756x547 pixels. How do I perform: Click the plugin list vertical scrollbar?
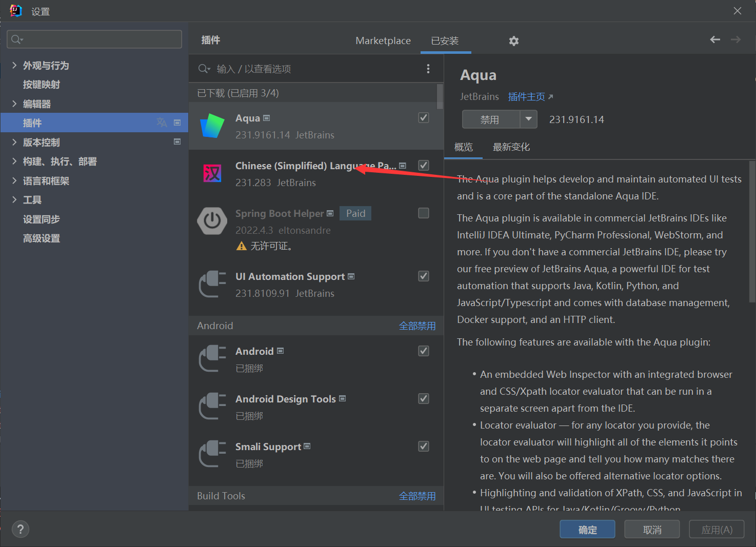[x=440, y=97]
